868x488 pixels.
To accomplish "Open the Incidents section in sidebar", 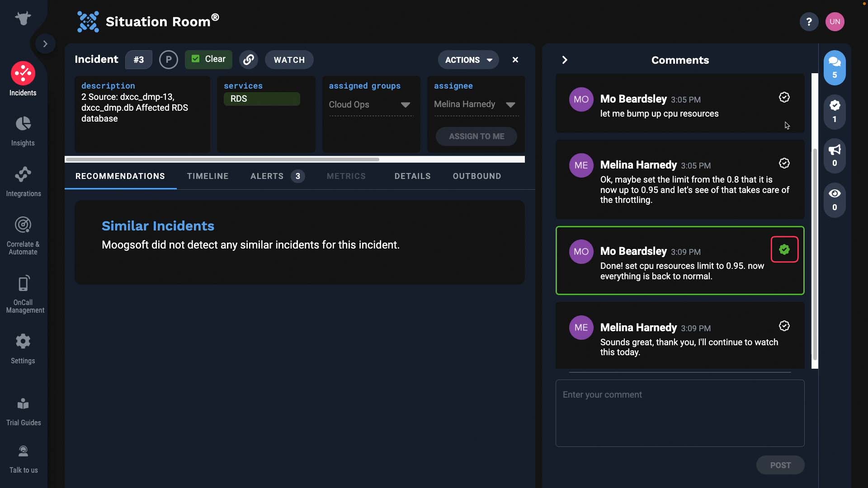I will pyautogui.click(x=23, y=79).
